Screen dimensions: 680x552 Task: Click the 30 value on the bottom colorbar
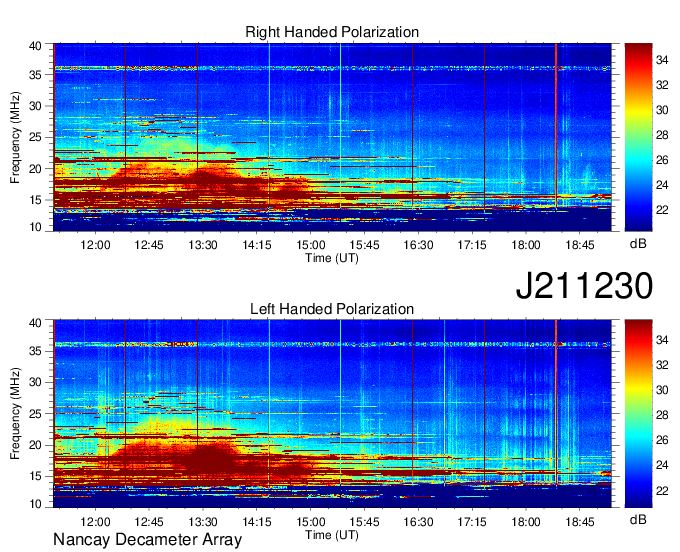[x=662, y=390]
